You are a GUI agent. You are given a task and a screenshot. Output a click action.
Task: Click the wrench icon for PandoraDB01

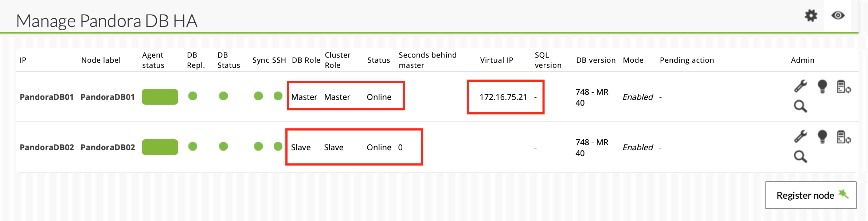click(x=801, y=86)
